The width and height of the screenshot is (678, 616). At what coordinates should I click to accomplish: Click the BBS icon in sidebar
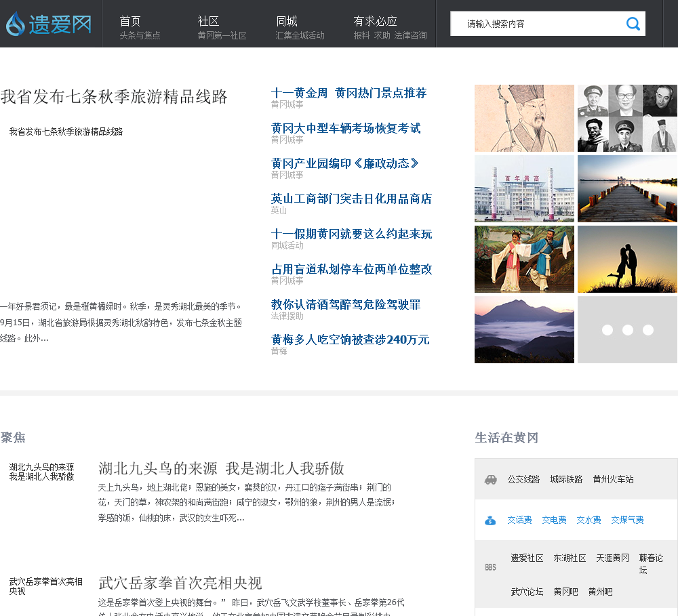pyautogui.click(x=490, y=568)
